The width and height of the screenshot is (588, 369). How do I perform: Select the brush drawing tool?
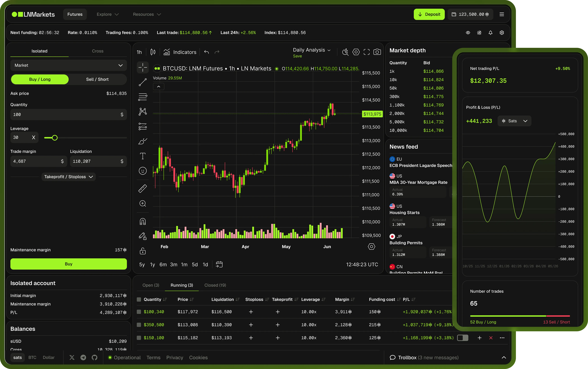[x=143, y=141]
